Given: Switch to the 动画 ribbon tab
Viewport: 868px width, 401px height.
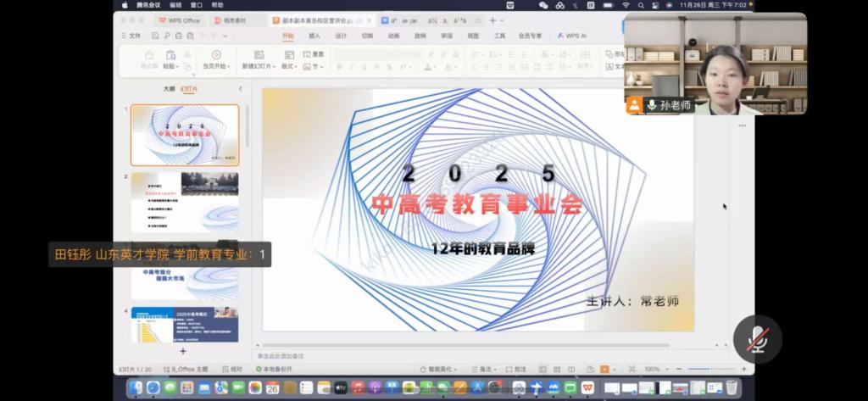Looking at the screenshot, I should point(393,36).
